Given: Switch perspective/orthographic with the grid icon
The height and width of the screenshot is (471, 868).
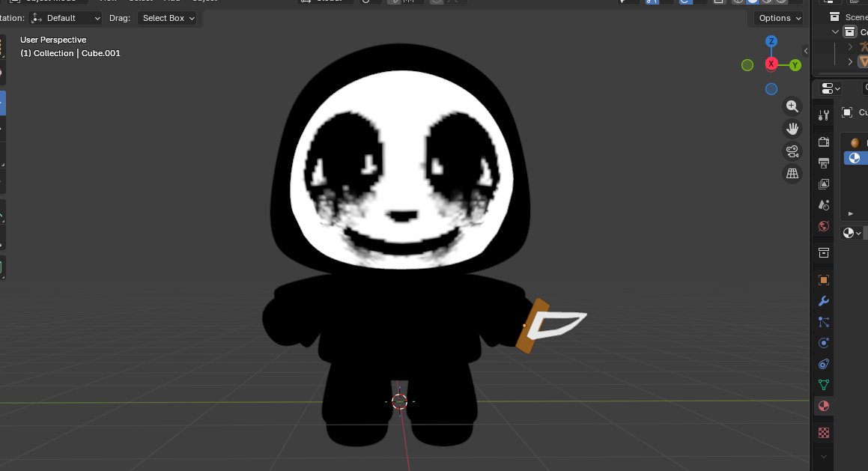Looking at the screenshot, I should [792, 173].
